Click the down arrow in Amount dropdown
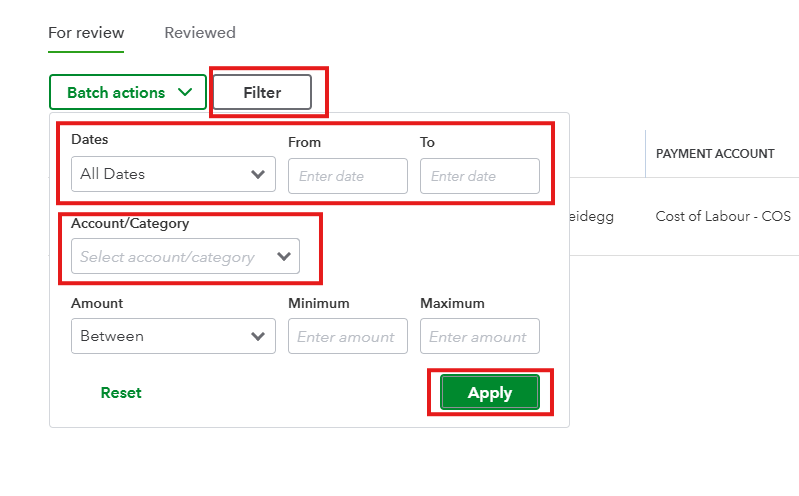Screen dimensions: 799x496 coord(258,337)
